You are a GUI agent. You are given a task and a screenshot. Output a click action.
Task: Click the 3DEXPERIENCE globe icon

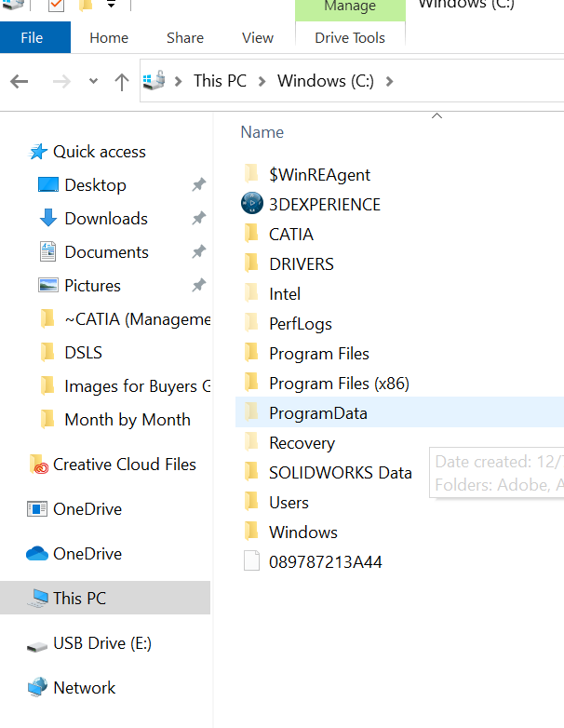point(252,203)
